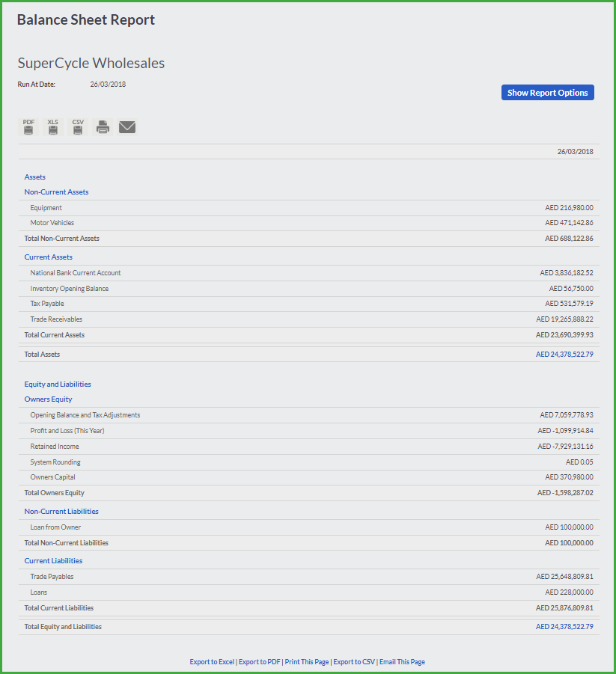The image size is (616, 674).
Task: Open Non-Current Liabilities heading link
Action: point(61,512)
